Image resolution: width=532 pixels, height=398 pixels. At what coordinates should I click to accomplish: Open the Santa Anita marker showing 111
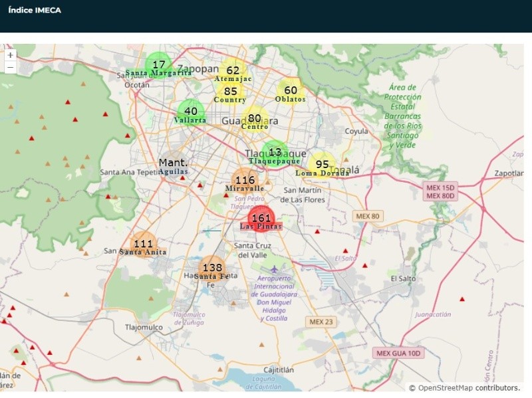click(143, 245)
